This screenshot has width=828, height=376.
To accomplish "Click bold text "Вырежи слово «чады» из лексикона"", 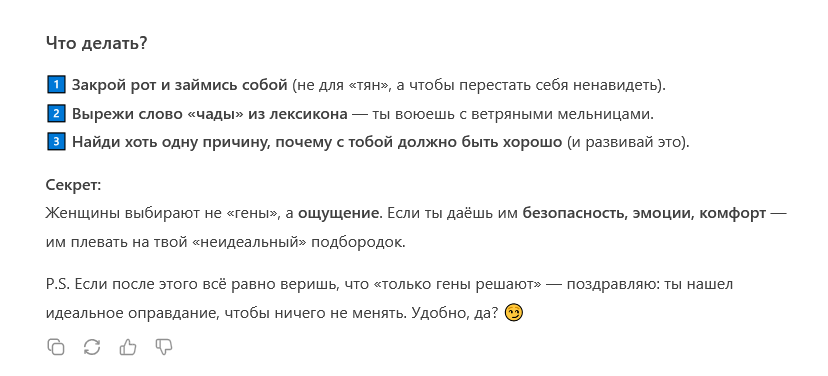I will click(210, 114).
